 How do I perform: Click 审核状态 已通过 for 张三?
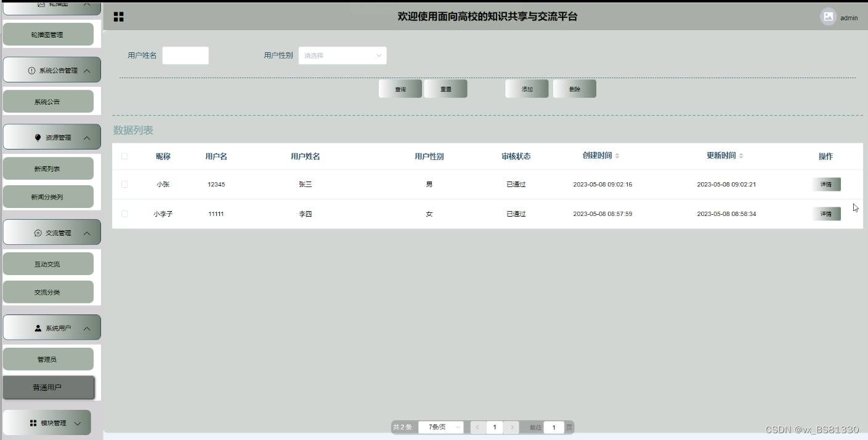(516, 185)
